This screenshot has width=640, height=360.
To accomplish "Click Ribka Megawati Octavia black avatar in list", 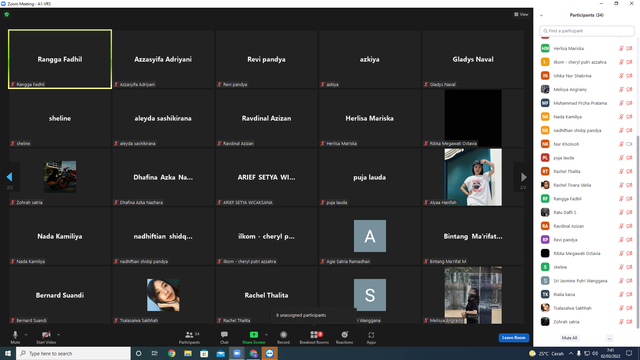I will click(545, 253).
